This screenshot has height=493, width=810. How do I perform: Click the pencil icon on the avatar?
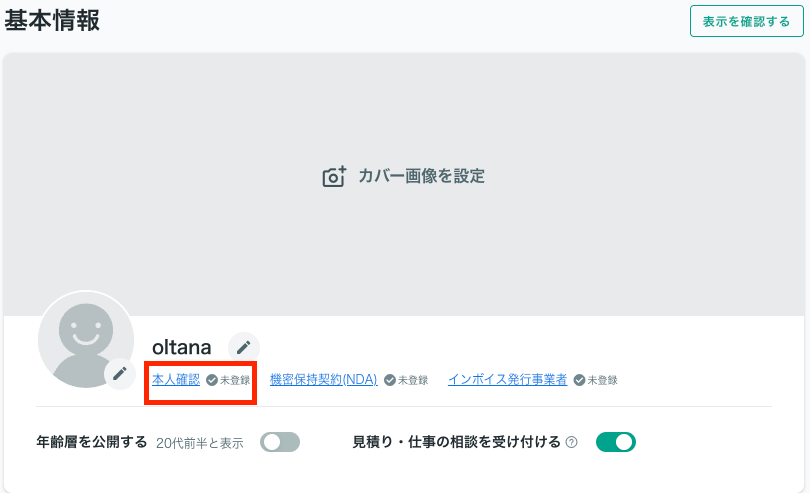tap(120, 373)
